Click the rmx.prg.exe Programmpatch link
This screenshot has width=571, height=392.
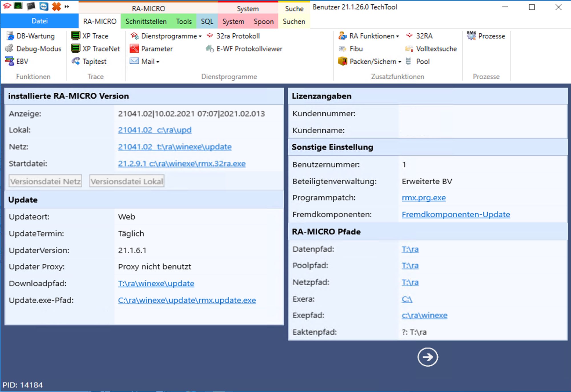pyautogui.click(x=424, y=198)
